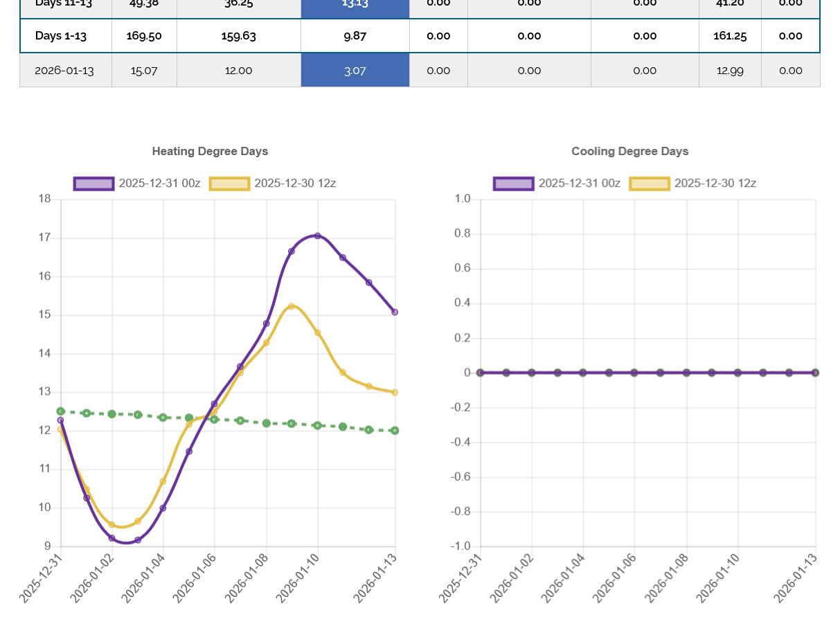This screenshot has width=840, height=624.
Task: Click purple legend swatch in Cooling Degree Days
Action: click(x=513, y=184)
